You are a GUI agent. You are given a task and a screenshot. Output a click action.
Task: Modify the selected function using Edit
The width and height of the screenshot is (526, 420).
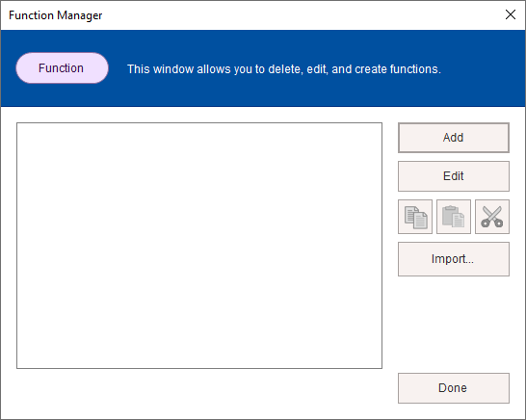tap(454, 176)
